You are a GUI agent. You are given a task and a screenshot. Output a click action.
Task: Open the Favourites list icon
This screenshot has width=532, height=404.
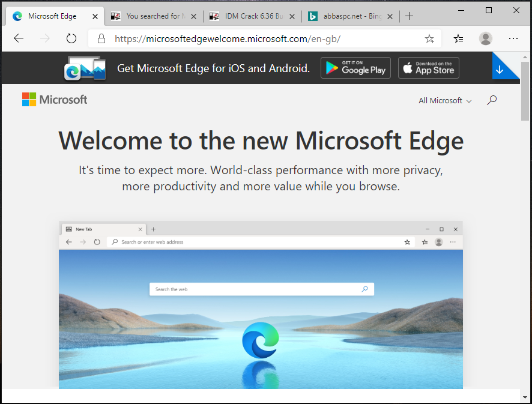coord(458,38)
